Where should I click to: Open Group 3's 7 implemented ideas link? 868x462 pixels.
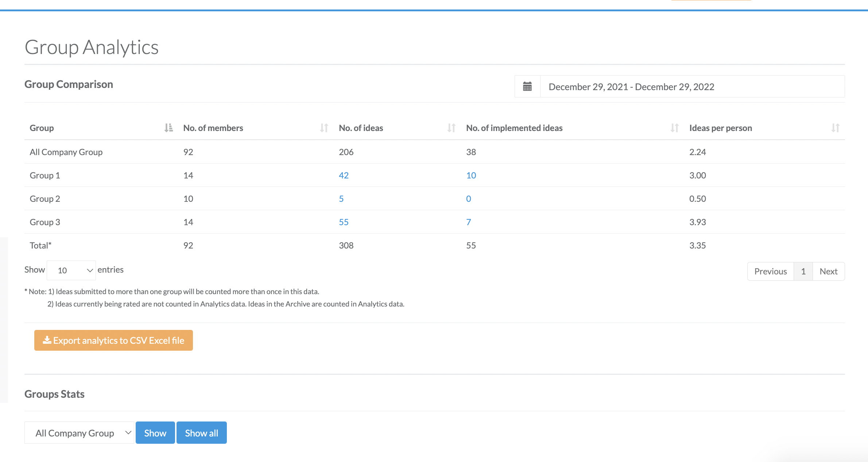[469, 222]
